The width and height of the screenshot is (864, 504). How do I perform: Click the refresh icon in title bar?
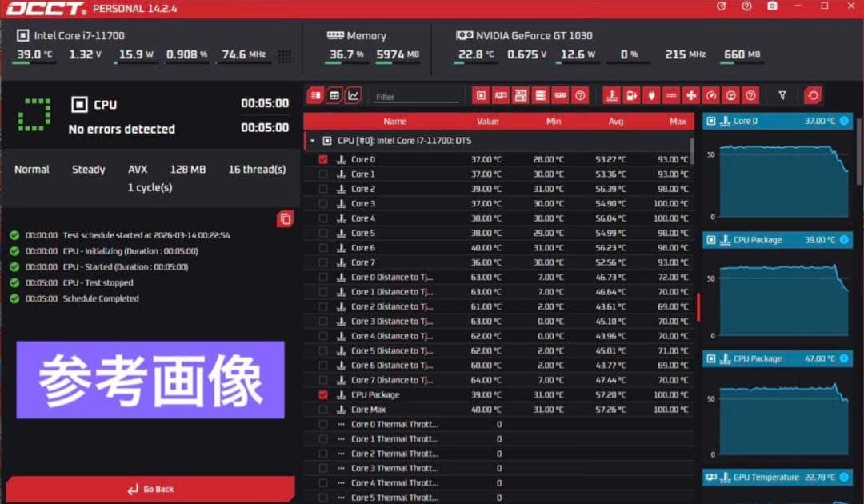tap(722, 6)
